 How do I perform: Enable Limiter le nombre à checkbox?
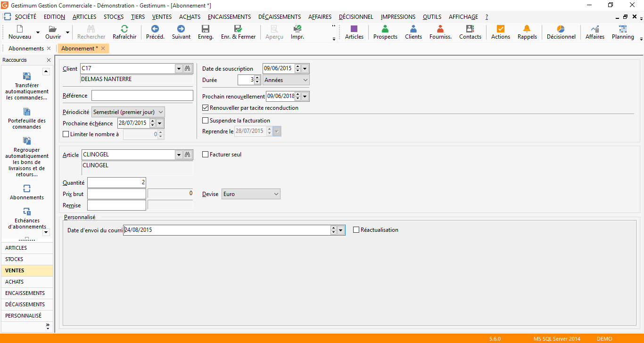pyautogui.click(x=66, y=134)
